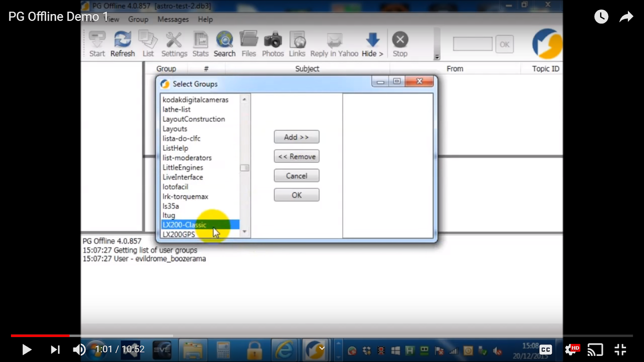Click the From column header
This screenshot has width=644, height=362.
coord(455,69)
